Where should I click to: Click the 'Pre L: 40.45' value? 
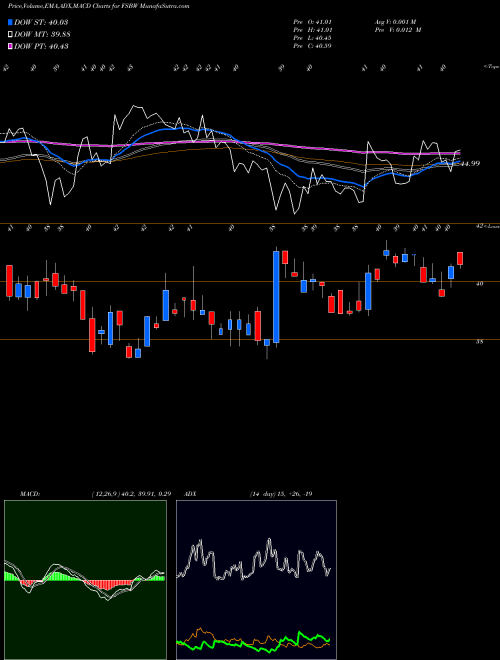tap(313, 38)
